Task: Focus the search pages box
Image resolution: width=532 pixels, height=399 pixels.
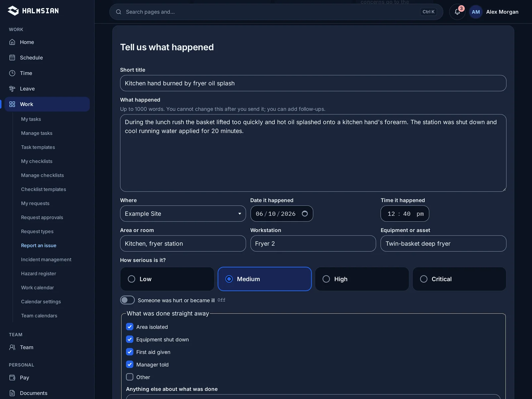Action: [276, 12]
